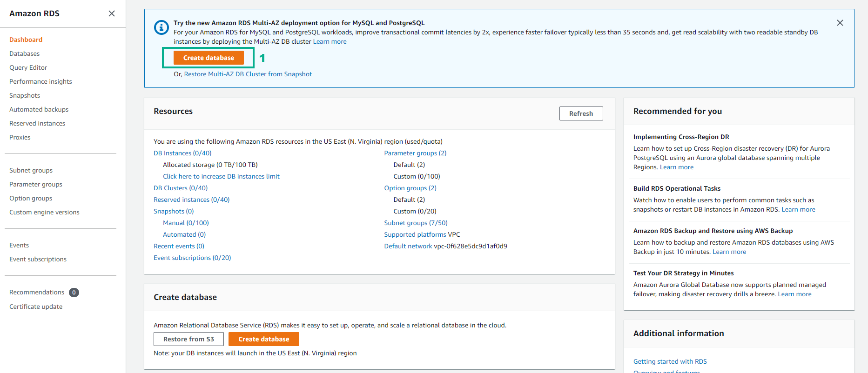Learn more about Implementing Cross-Region DR
The image size is (868, 373).
677,167
